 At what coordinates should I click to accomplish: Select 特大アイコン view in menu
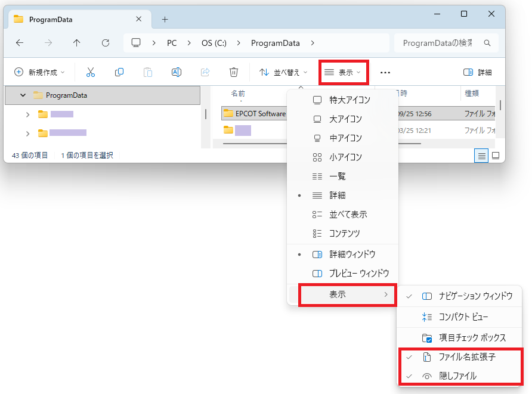click(349, 100)
